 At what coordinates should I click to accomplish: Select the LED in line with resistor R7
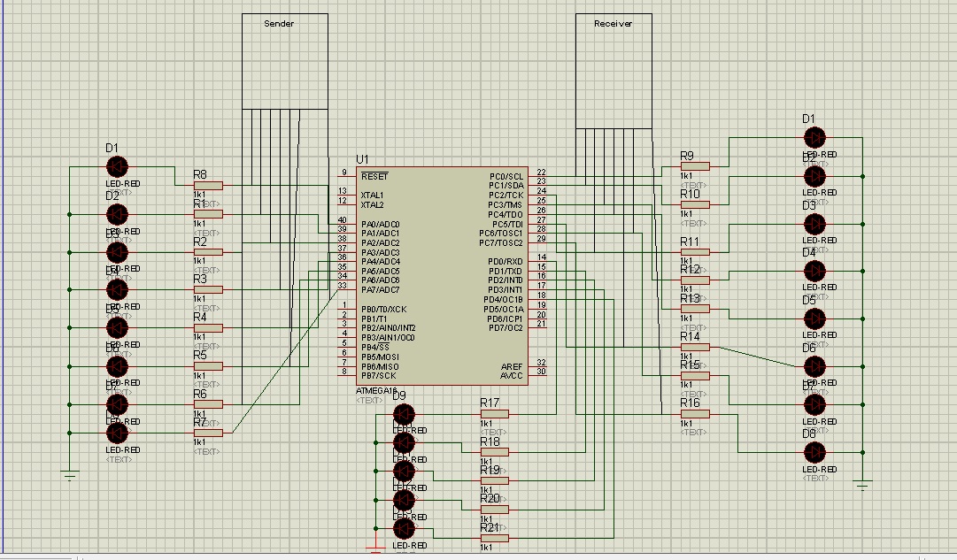point(117,433)
